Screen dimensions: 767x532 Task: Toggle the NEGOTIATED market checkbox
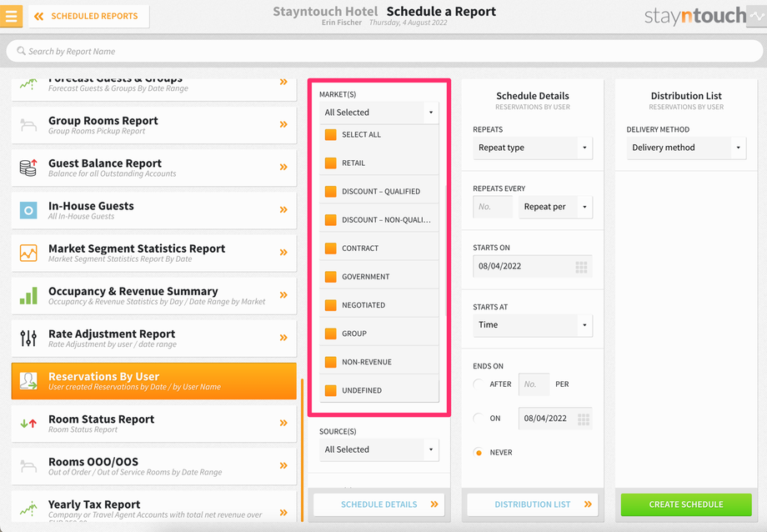click(331, 305)
